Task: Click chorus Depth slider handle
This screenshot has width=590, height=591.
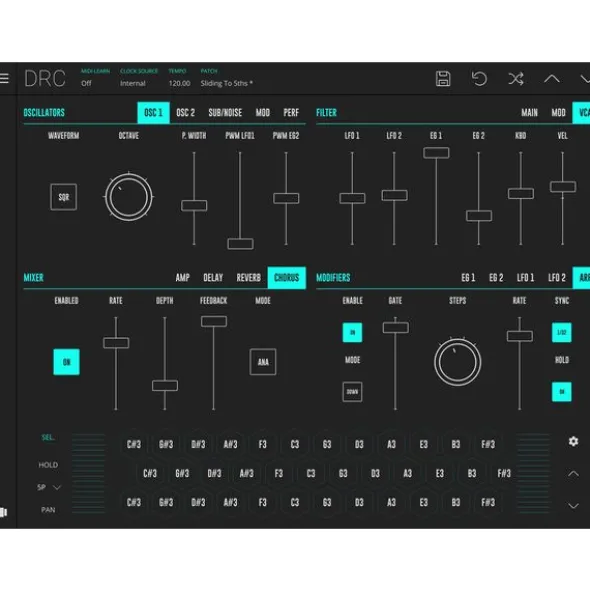Action: [165, 386]
